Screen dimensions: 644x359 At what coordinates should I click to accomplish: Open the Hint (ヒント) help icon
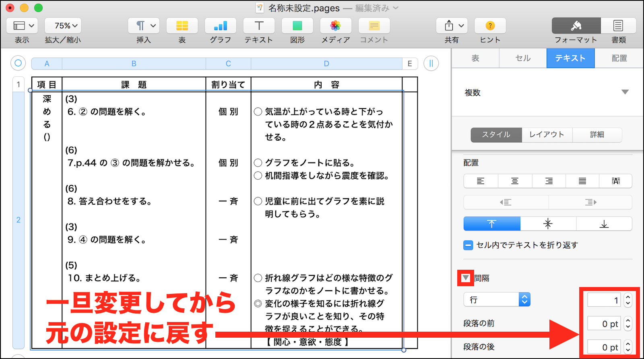point(490,26)
